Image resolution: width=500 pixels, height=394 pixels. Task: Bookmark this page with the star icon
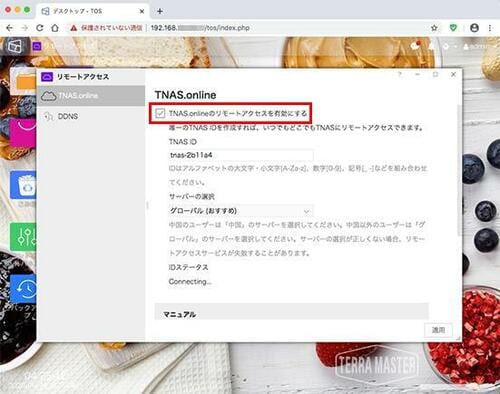434,28
